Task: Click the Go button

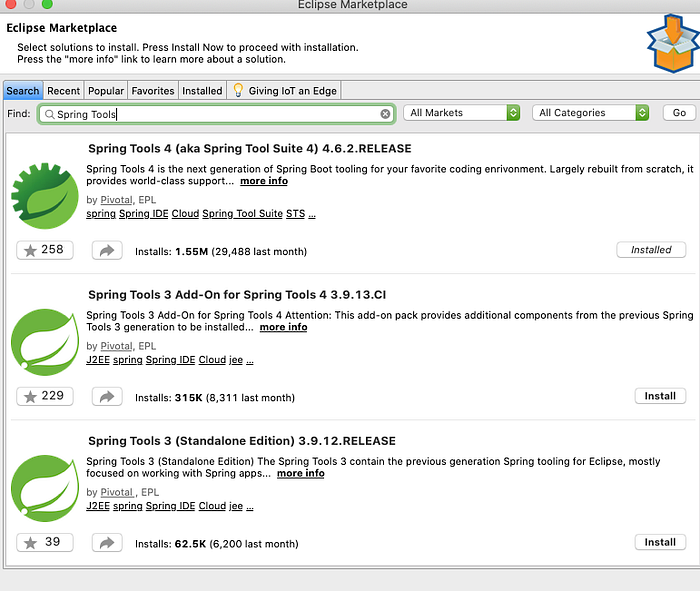Action: tap(679, 112)
